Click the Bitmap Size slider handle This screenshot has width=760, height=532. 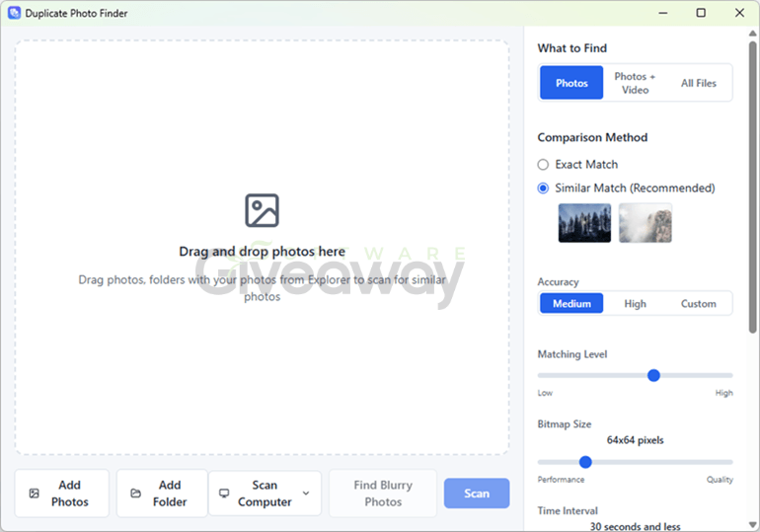585,462
